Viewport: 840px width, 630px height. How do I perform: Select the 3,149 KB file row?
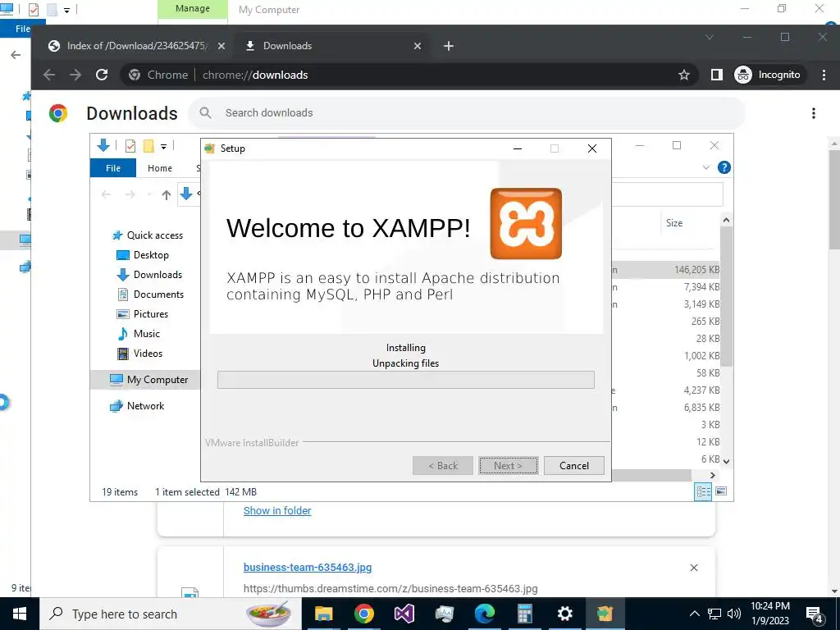pyautogui.click(x=665, y=304)
